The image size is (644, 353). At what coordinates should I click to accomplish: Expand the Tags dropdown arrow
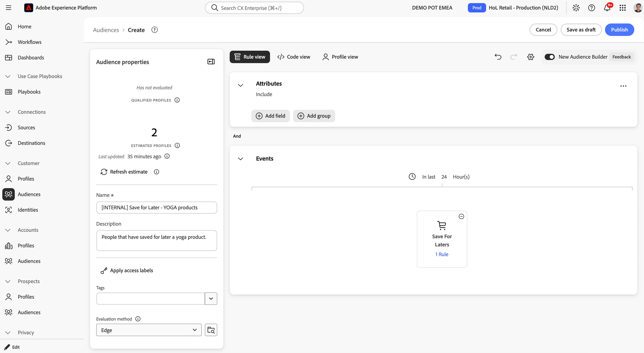coord(211,298)
